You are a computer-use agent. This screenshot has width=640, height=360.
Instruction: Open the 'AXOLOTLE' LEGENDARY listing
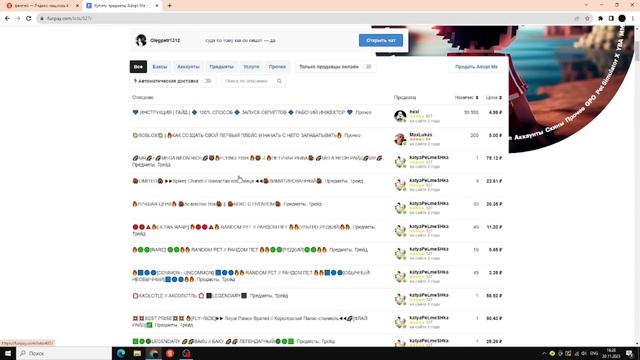tap(210, 296)
